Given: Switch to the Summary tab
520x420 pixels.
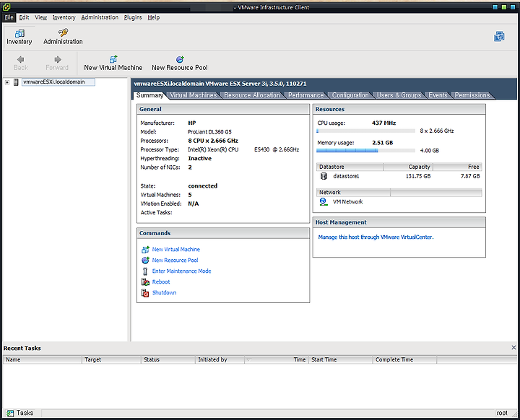Looking at the screenshot, I should click(149, 95).
